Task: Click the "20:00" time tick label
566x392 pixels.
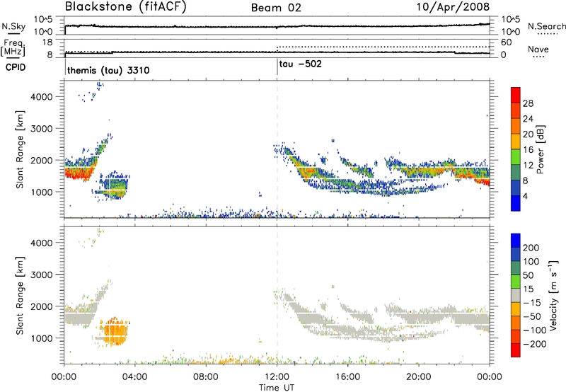Action: click(418, 377)
